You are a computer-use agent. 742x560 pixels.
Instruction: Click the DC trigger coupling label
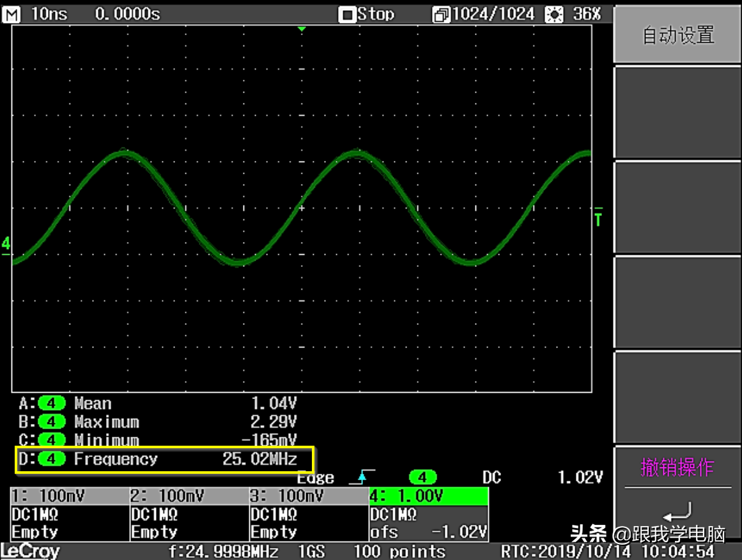coord(491,477)
